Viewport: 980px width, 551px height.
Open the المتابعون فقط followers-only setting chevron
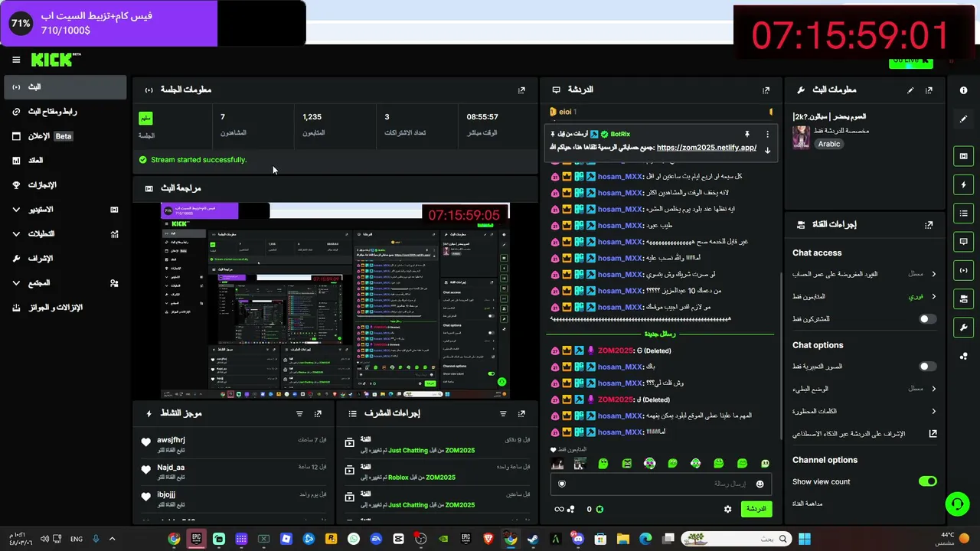[933, 296]
